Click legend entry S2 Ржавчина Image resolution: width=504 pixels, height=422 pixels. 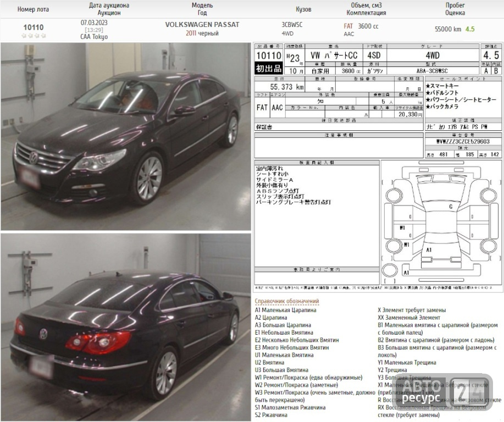271,415
